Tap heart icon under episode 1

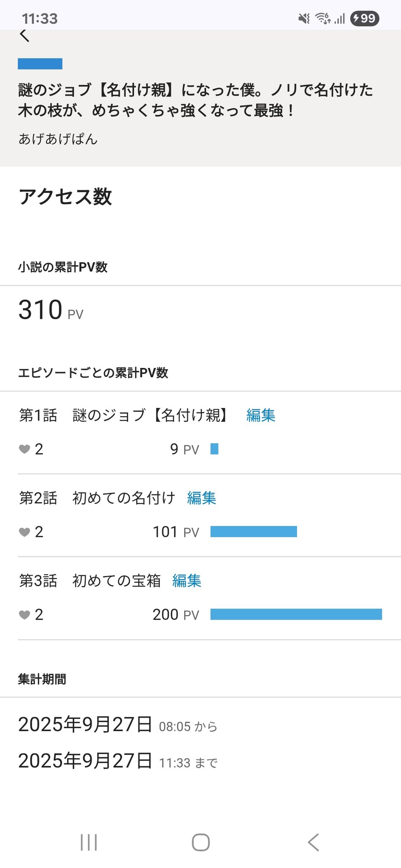click(25, 449)
